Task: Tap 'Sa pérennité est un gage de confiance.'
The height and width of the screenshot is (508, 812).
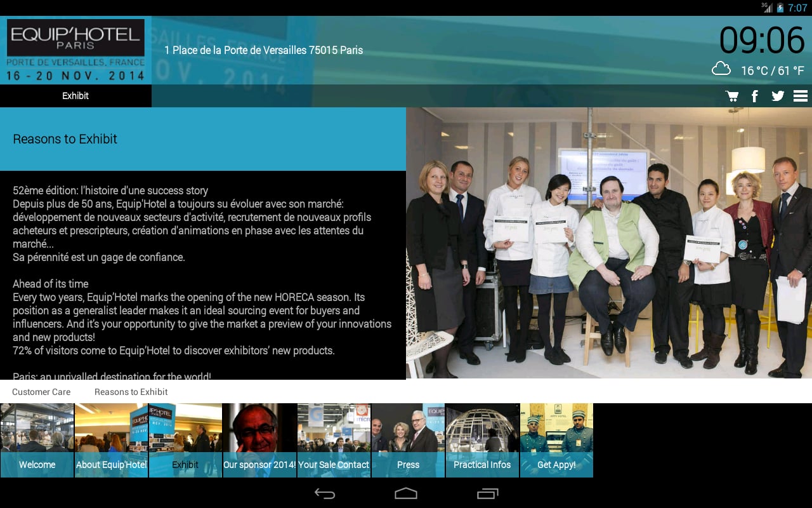Action: (x=99, y=257)
